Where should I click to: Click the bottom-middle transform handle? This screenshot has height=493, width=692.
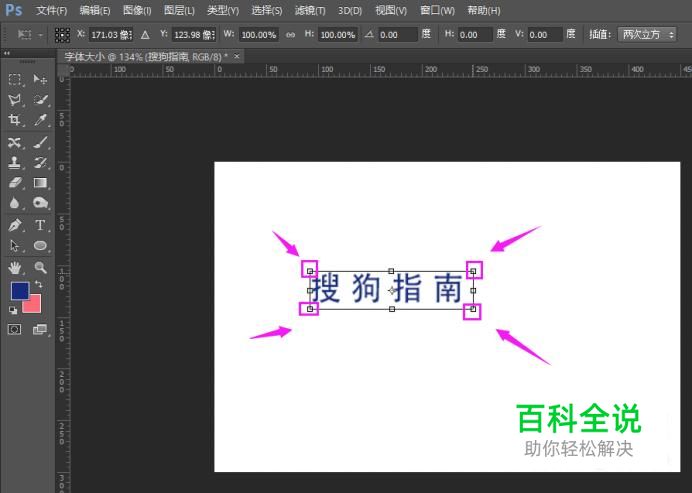pos(392,309)
